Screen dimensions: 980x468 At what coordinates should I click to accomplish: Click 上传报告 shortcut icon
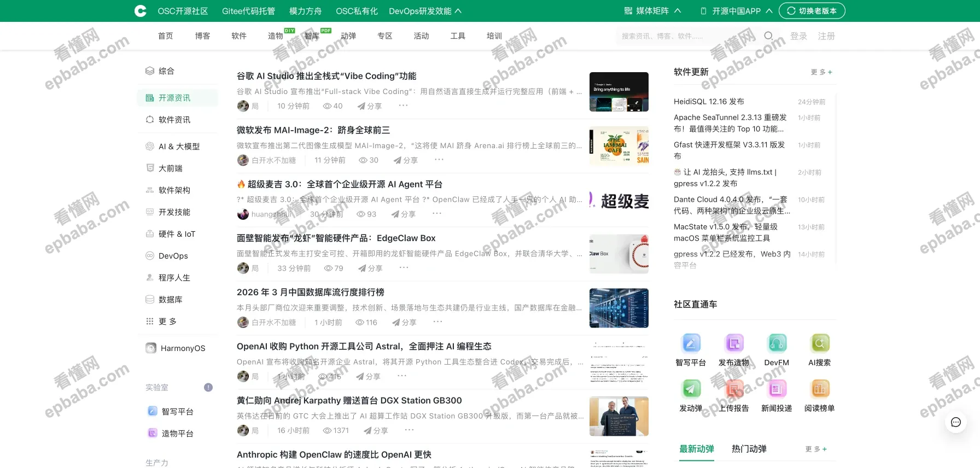click(734, 389)
